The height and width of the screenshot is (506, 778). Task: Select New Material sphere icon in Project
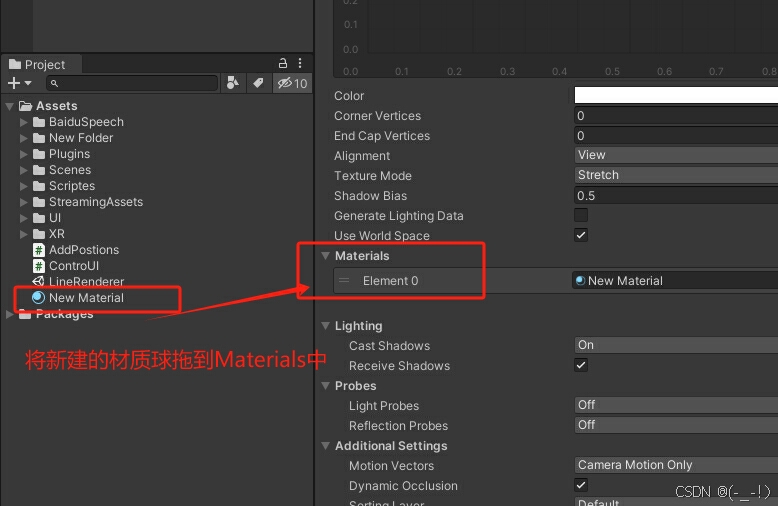(38, 298)
